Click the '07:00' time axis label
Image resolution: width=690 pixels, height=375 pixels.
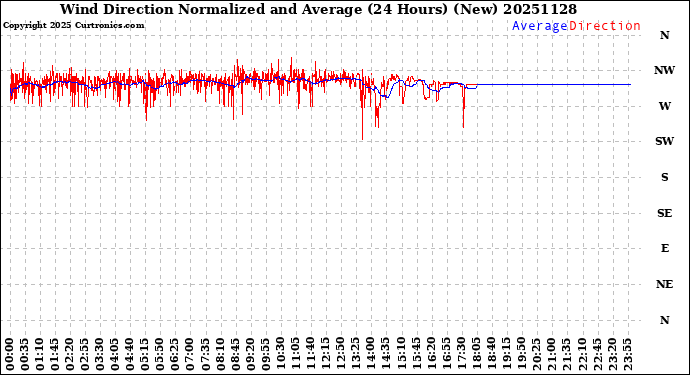[190, 355]
